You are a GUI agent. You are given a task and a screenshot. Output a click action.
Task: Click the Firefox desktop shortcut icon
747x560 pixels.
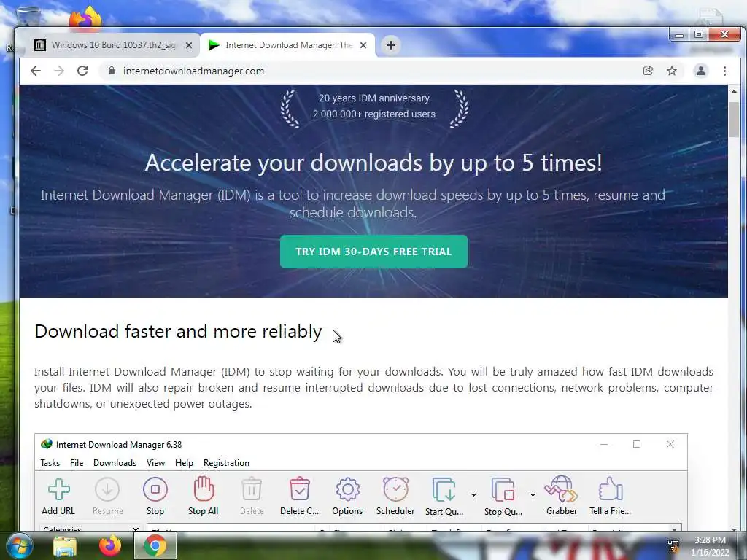86,18
